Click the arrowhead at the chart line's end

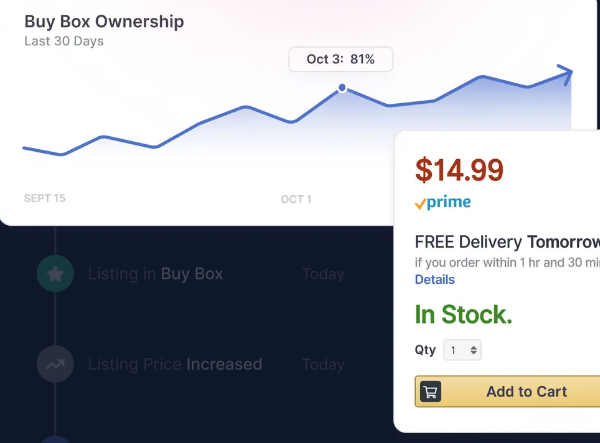[565, 72]
